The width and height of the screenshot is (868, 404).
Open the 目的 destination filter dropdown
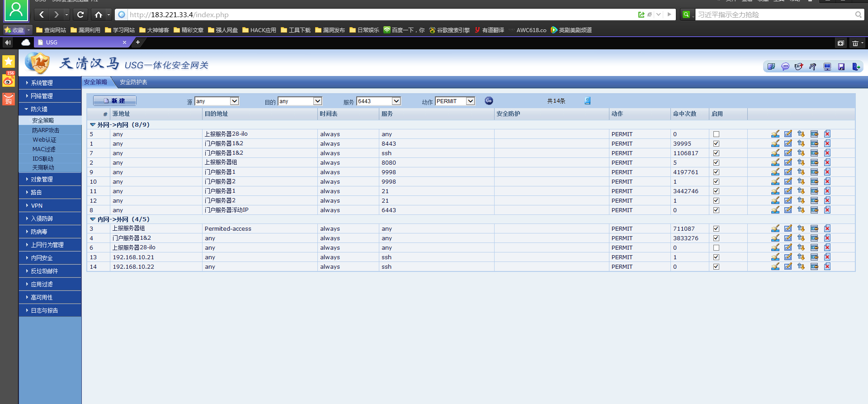click(x=300, y=101)
